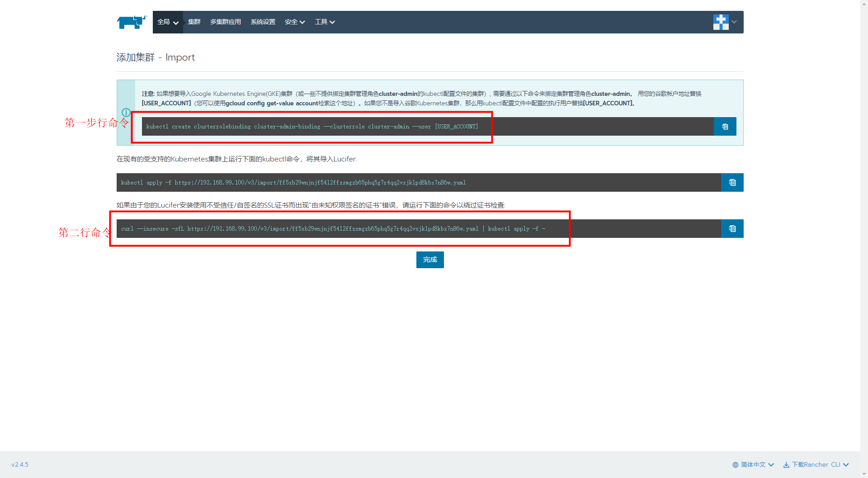The image size is (868, 478).
Task: Copy the curl --insecure command
Action: pyautogui.click(x=732, y=229)
